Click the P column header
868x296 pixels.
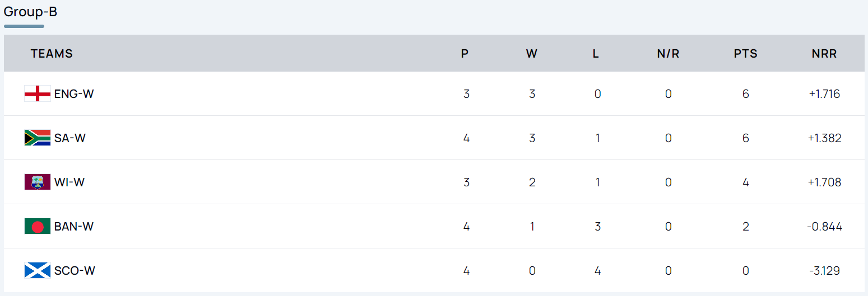[465, 54]
